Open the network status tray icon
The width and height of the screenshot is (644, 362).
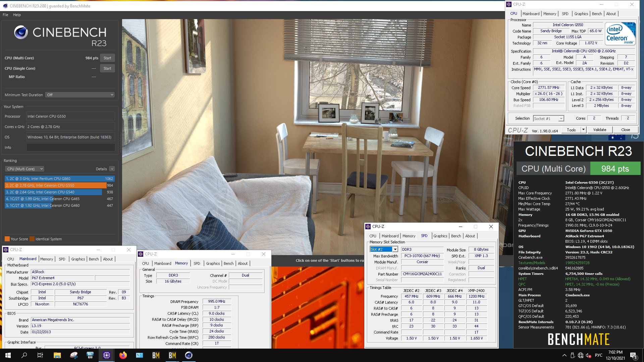point(581,355)
